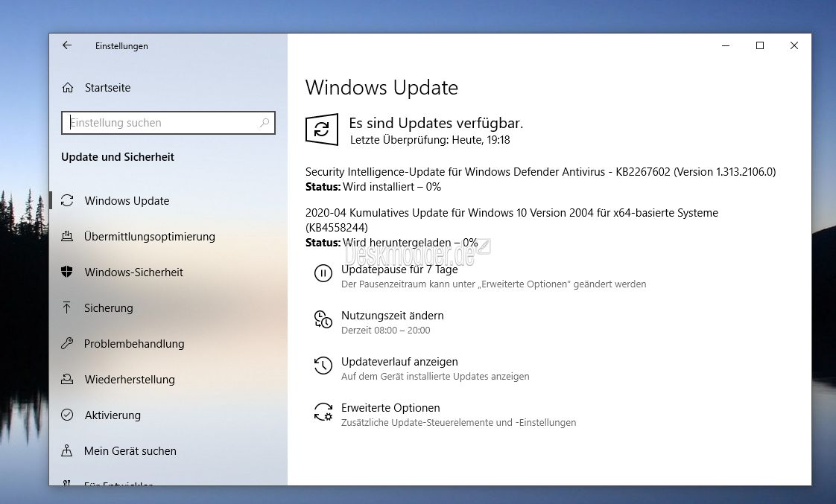The height and width of the screenshot is (504, 836).
Task: Select Mein Gerät suchen
Action: click(130, 450)
